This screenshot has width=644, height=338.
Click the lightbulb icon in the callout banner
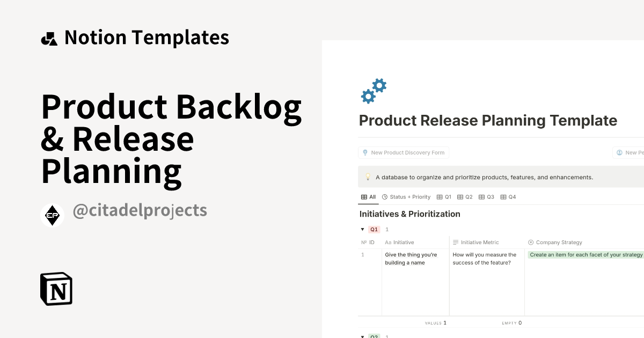point(368,177)
